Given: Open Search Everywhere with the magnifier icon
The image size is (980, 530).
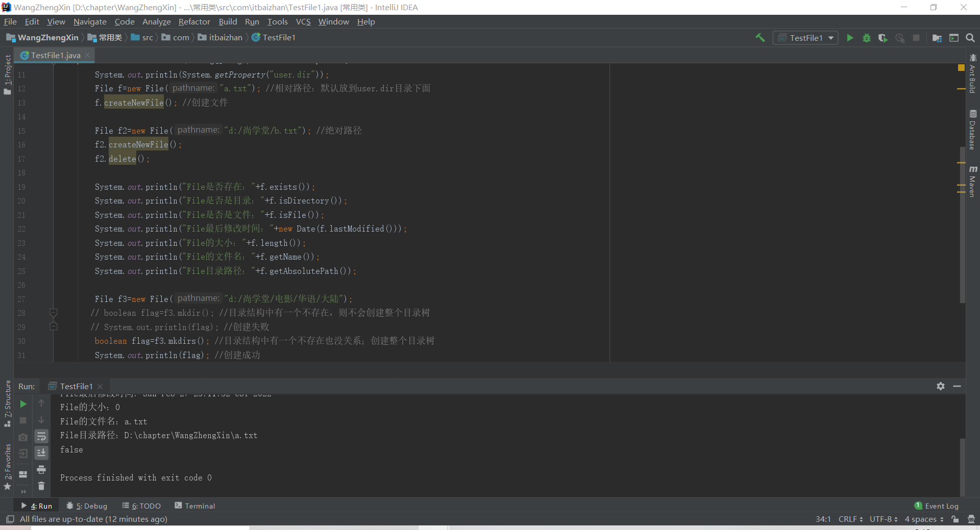Looking at the screenshot, I should (970, 38).
